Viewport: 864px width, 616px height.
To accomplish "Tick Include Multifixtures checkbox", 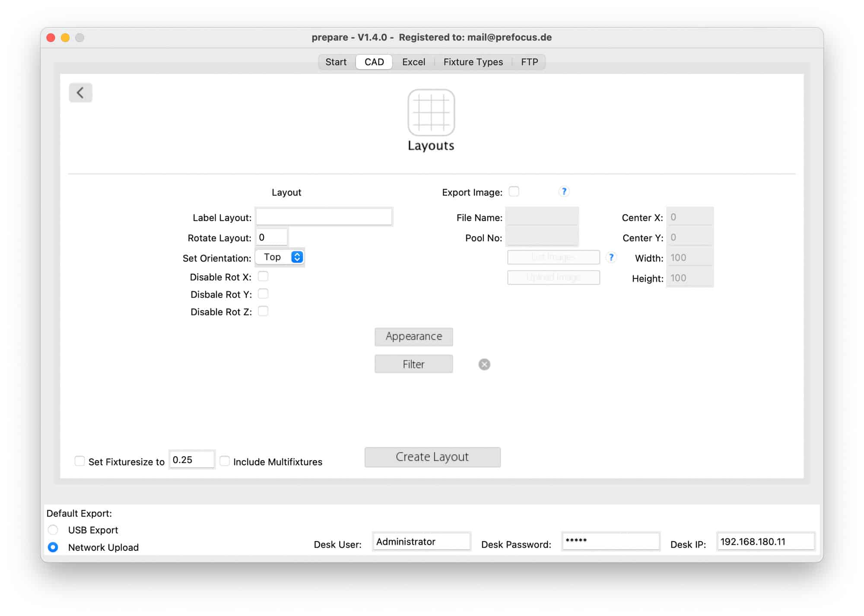I will (x=225, y=461).
